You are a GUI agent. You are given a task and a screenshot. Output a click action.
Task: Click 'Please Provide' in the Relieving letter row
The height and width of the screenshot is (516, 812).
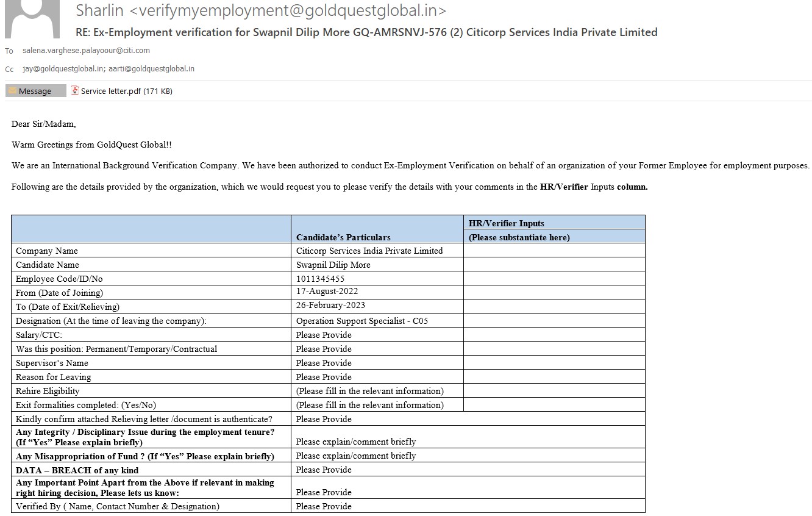click(x=324, y=419)
